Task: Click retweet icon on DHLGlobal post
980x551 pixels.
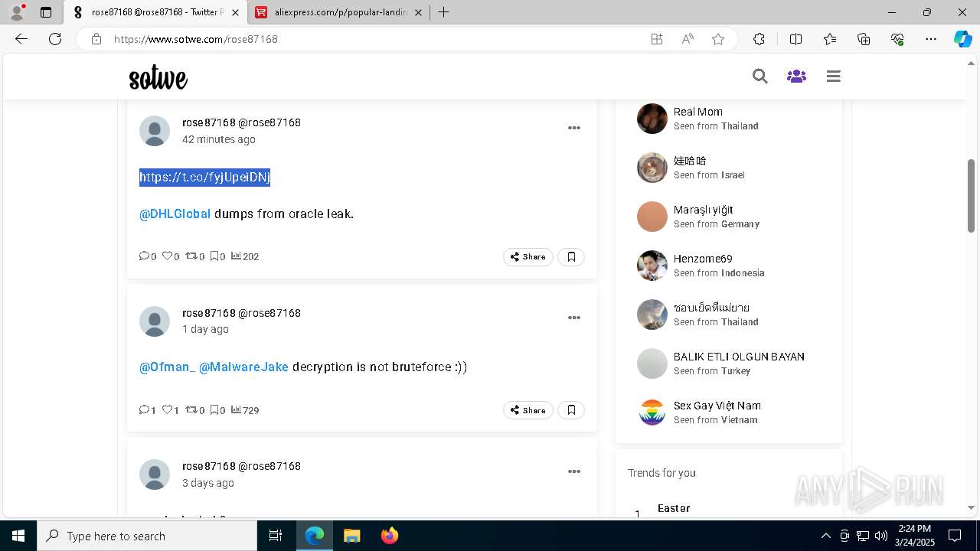Action: pos(191,256)
